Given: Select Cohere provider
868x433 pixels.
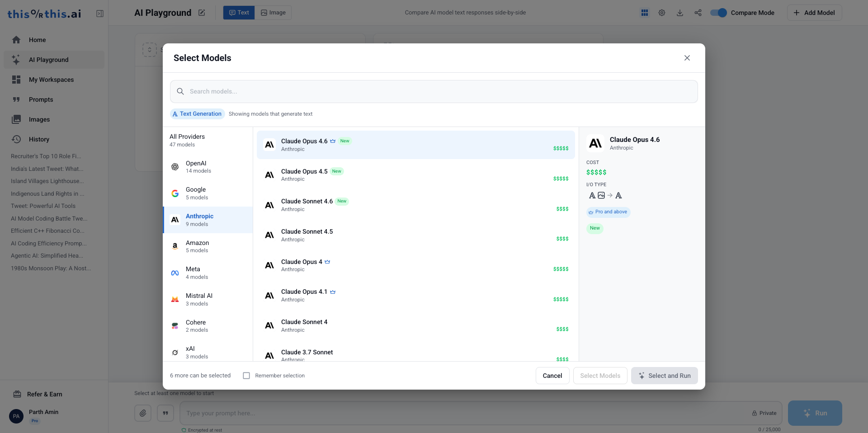Looking at the screenshot, I should (x=208, y=326).
